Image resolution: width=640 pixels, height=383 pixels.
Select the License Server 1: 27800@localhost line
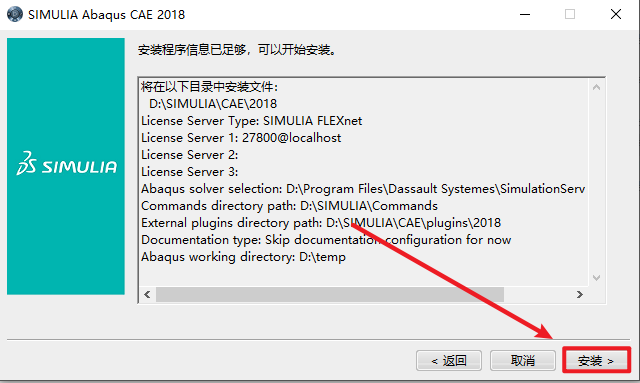pos(241,138)
